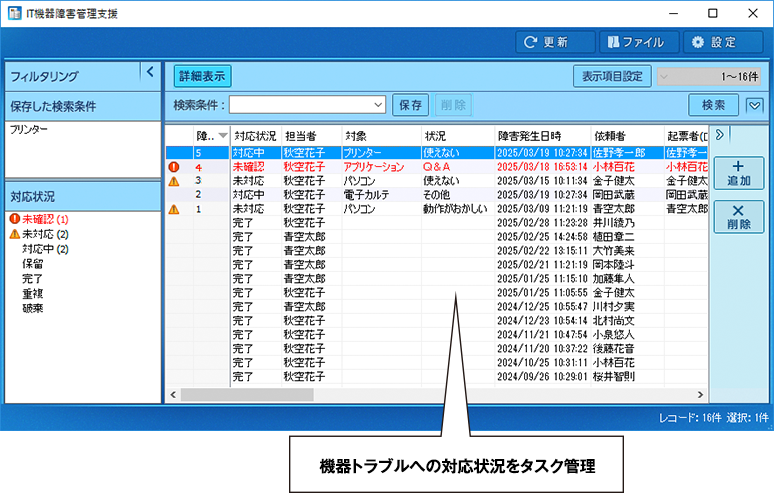Open 表示項目設定
This screenshot has height=493, width=774.
pyautogui.click(x=612, y=76)
